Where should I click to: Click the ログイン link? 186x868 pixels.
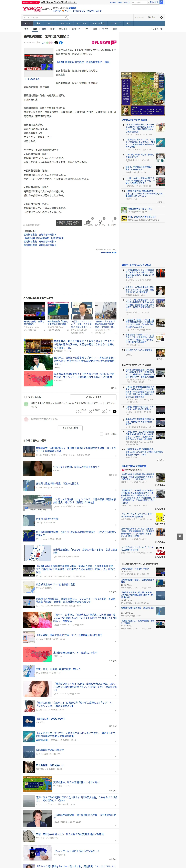pos(57,11)
